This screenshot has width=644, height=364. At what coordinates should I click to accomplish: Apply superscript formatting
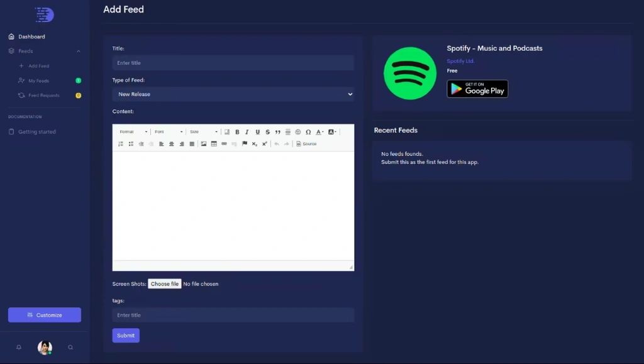coord(265,143)
